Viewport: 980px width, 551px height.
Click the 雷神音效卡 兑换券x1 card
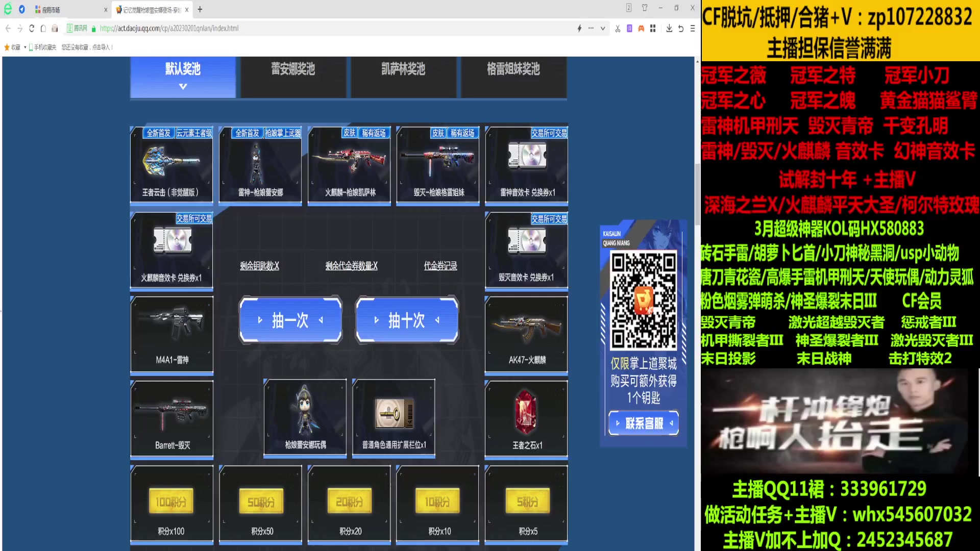click(527, 165)
